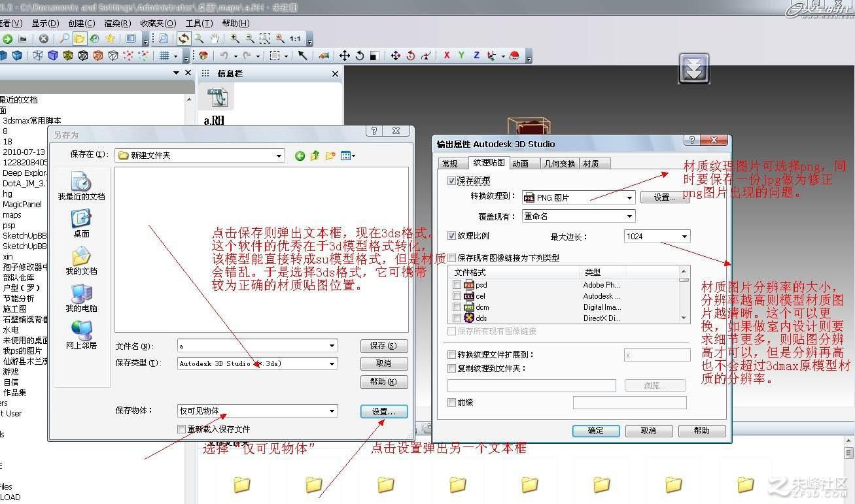Select the hand pan tool
This screenshot has width=855, height=504.
(x=214, y=39)
